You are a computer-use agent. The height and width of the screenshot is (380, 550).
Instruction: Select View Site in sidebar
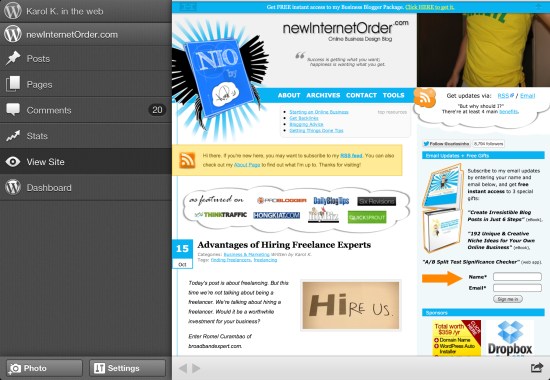coord(86,161)
